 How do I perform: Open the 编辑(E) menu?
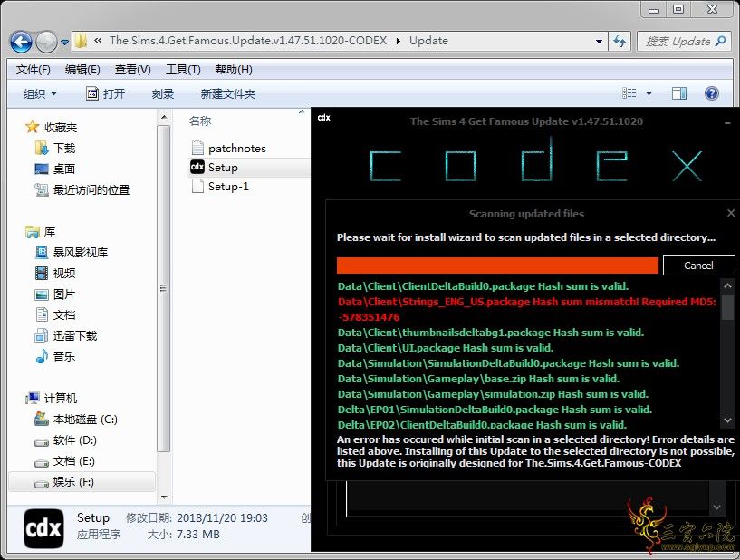82,70
